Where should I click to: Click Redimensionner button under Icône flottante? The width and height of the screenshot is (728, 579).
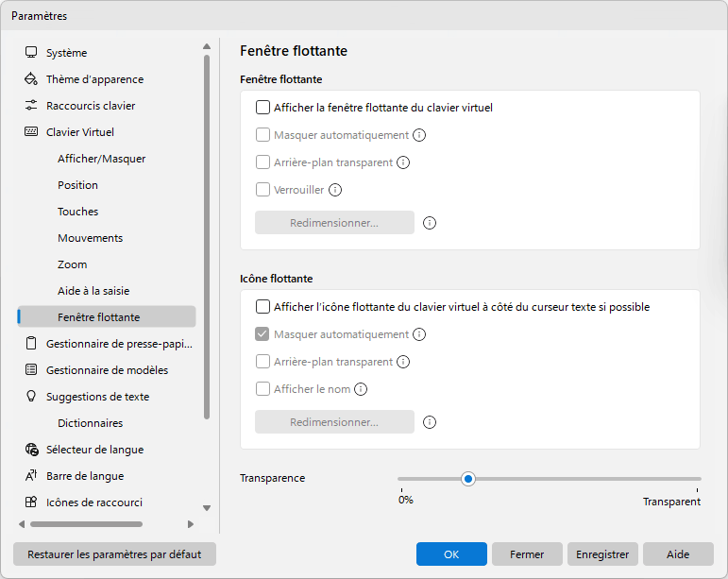[334, 422]
